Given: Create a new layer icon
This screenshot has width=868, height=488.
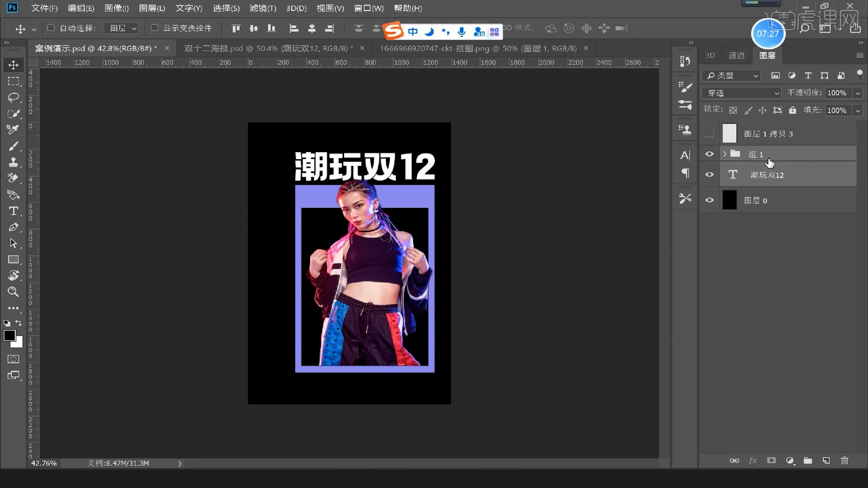Looking at the screenshot, I should [x=826, y=460].
